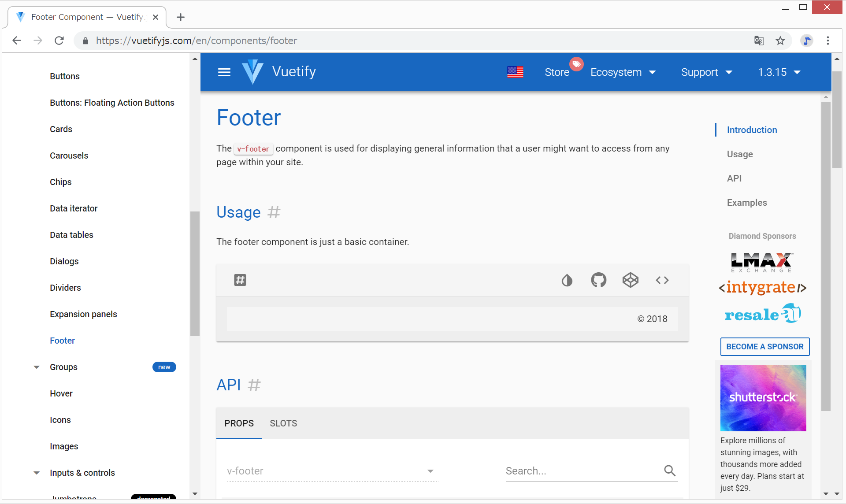Toggle the example's dark theme (invert colors) icon
846x504 pixels.
[x=567, y=280]
